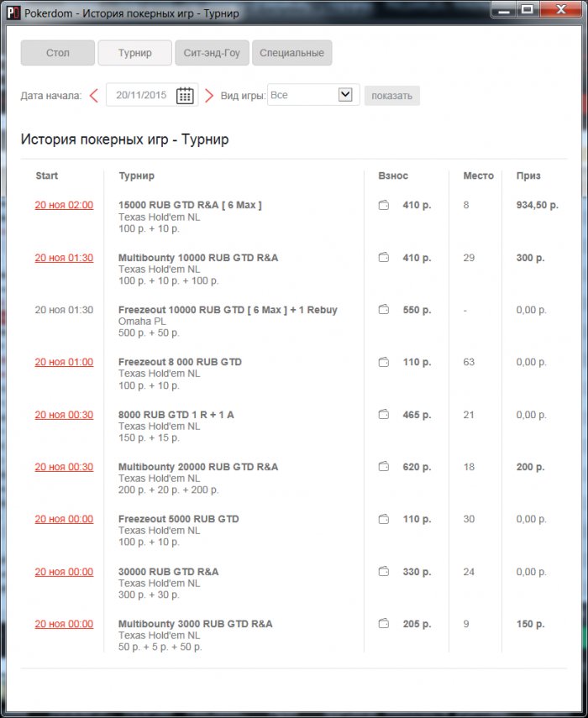
Task: Click wallet icon for Multibounty 3000 RUB row
Action: [384, 624]
